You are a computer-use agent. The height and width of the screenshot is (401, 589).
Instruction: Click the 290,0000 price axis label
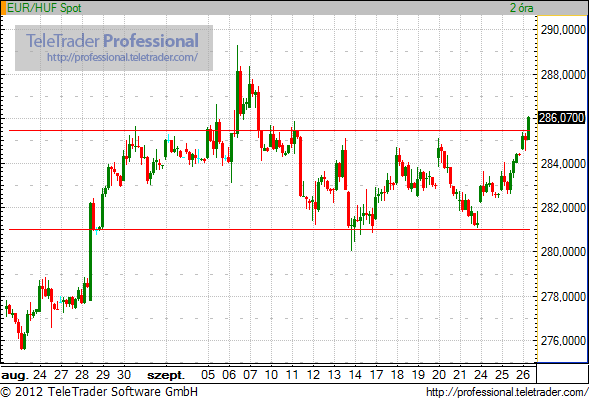[x=563, y=30]
